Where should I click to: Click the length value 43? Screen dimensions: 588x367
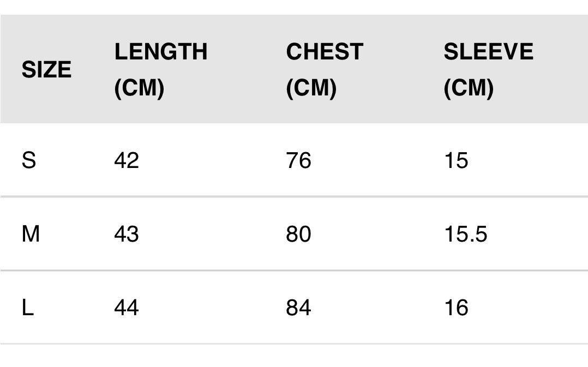127,234
